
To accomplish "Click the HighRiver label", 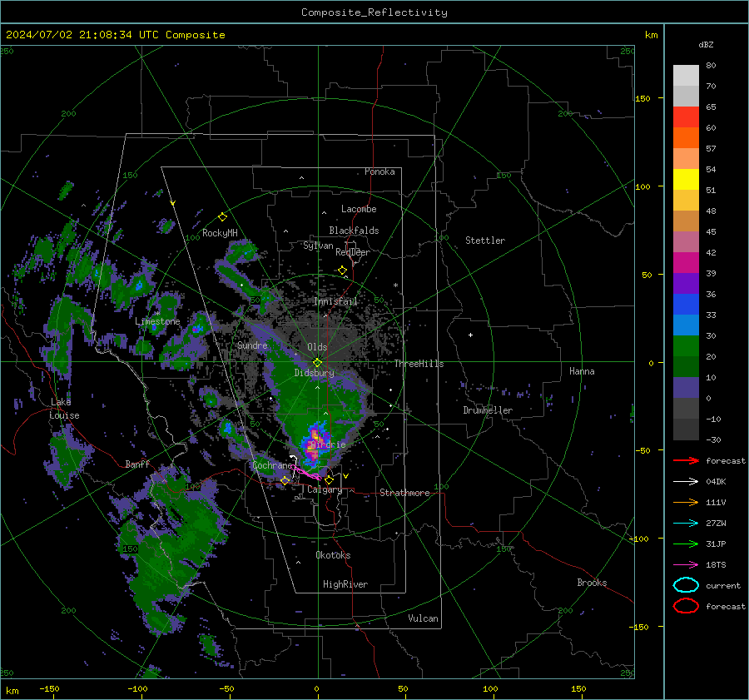I will (x=345, y=584).
